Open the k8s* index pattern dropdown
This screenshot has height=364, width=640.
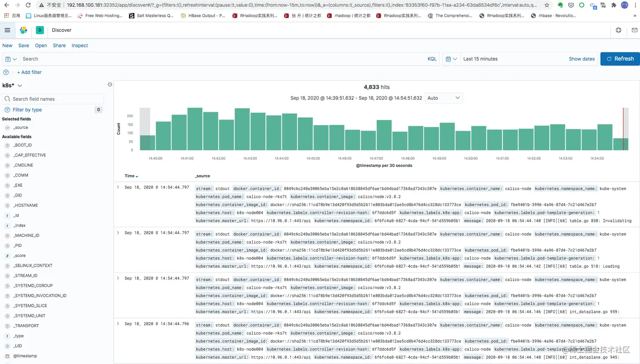point(12,85)
